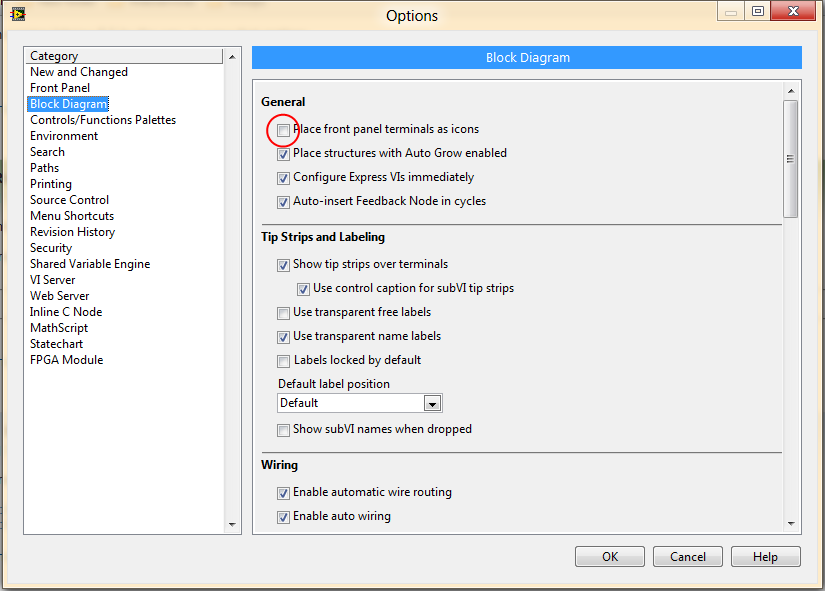Viewport: 825px width, 600px height.
Task: Click settings pane scroll down arrow
Action: (x=791, y=524)
